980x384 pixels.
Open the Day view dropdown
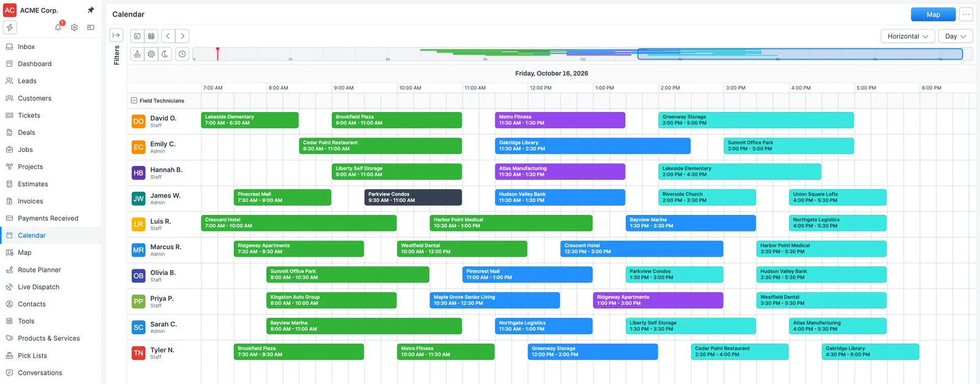[x=956, y=36]
